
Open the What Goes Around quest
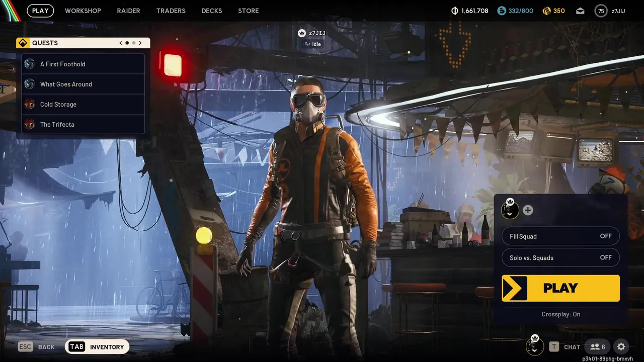(x=83, y=84)
